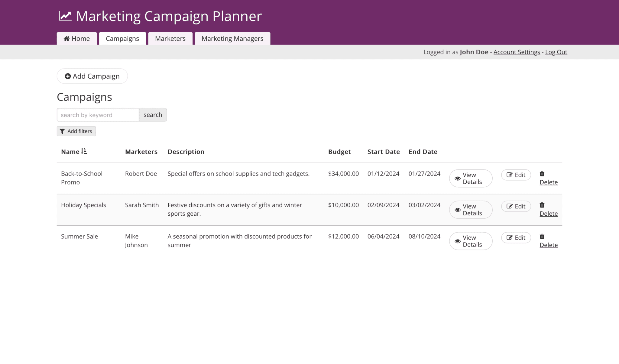Delete the Summer Sale campaign

pyautogui.click(x=549, y=245)
